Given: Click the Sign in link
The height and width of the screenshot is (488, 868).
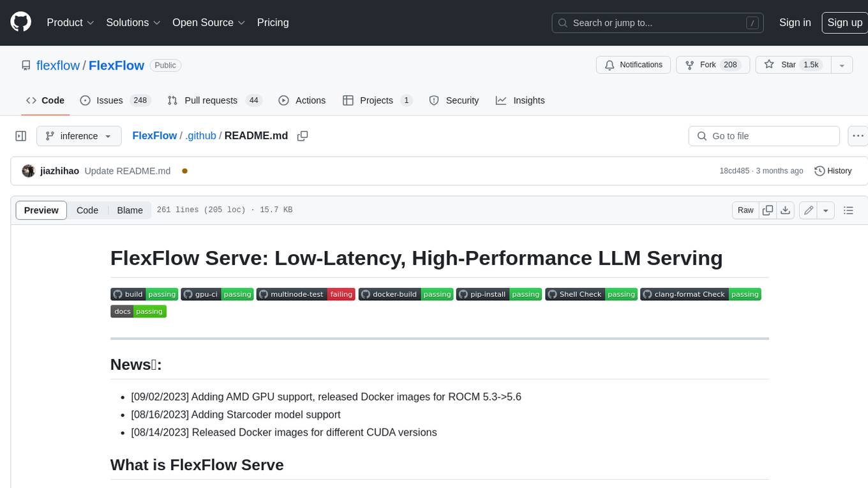Looking at the screenshot, I should coord(795,22).
